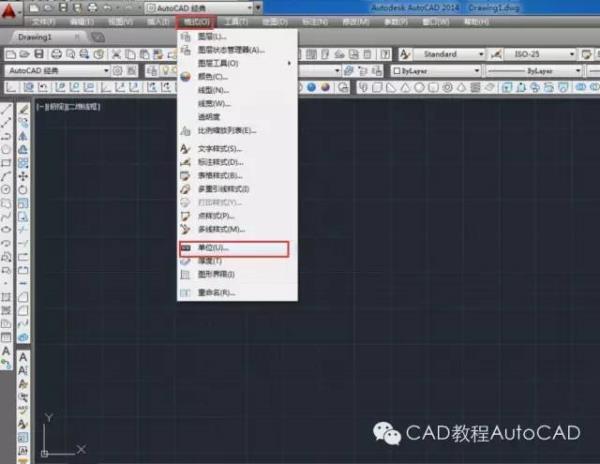Click the new drawing tab button

click(x=98, y=37)
